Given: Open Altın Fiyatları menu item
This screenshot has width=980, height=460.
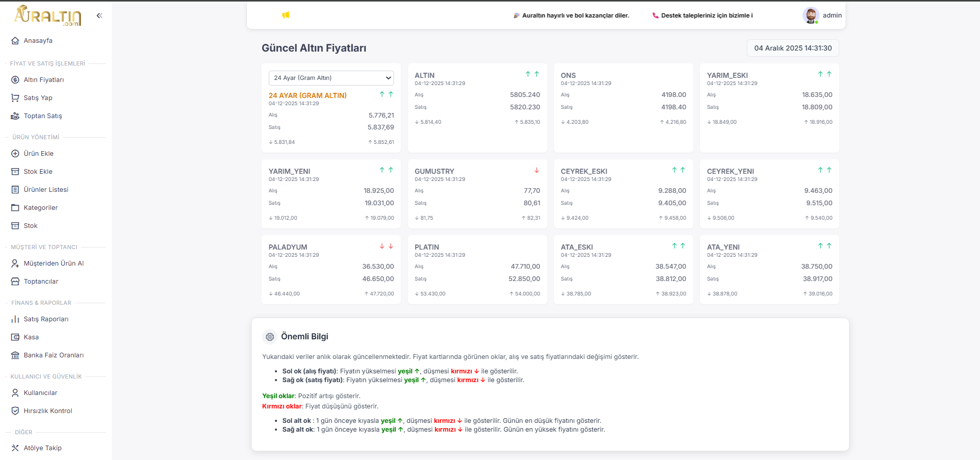Looking at the screenshot, I should point(44,80).
